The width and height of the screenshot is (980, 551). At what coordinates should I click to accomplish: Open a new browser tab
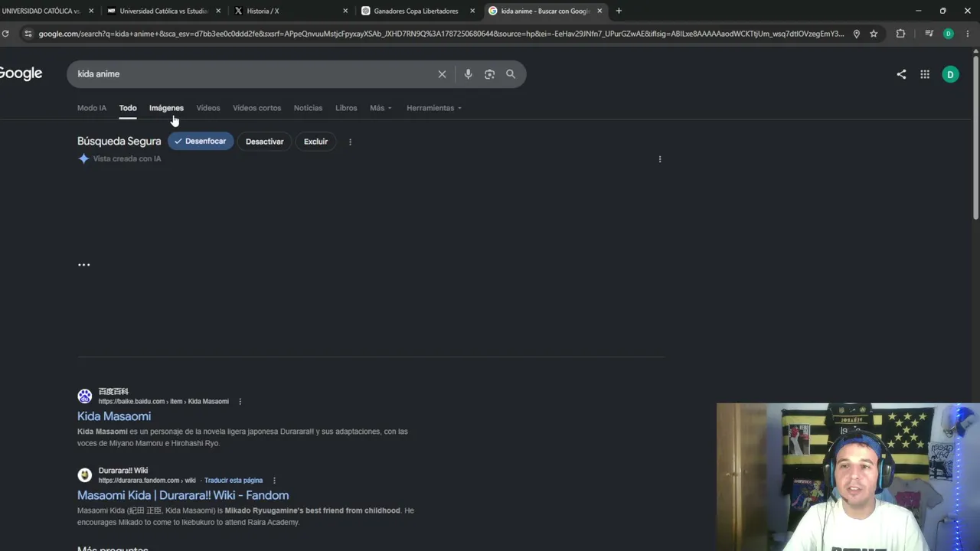click(x=619, y=11)
